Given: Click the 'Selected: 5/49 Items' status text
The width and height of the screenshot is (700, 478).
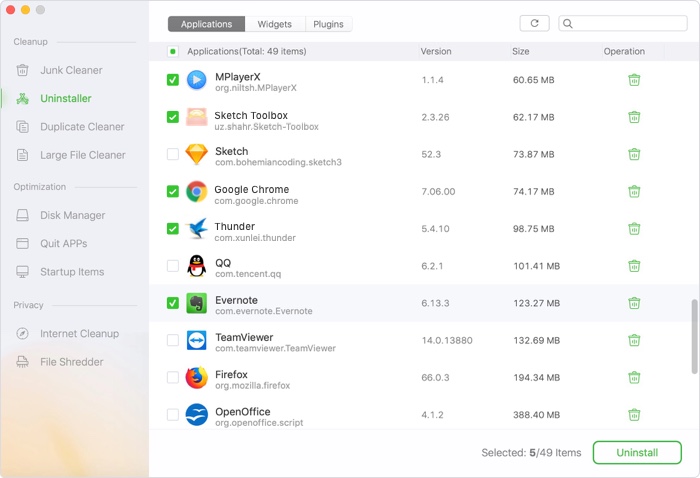Looking at the screenshot, I should pos(531,453).
